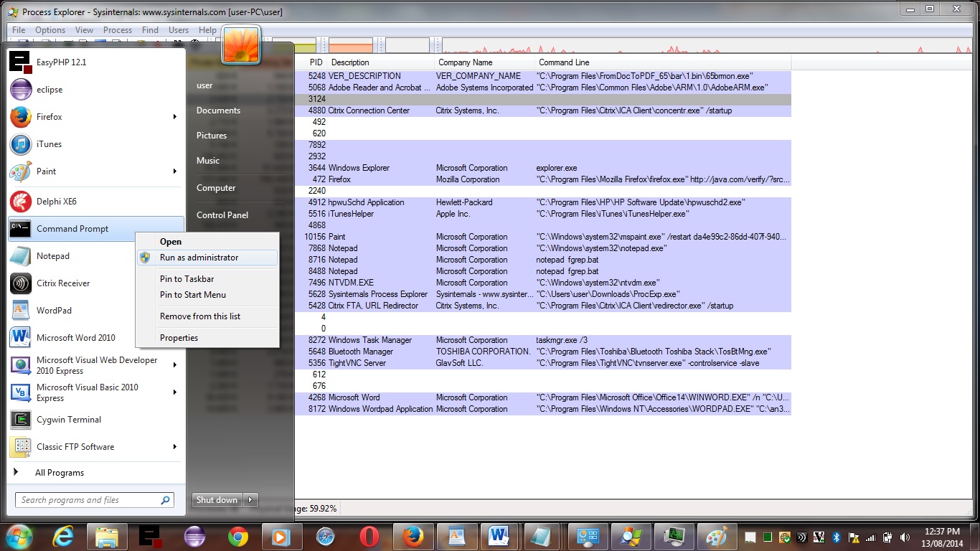Choose Remove from this list
Viewport: 980px width, 551px height.
click(x=207, y=316)
